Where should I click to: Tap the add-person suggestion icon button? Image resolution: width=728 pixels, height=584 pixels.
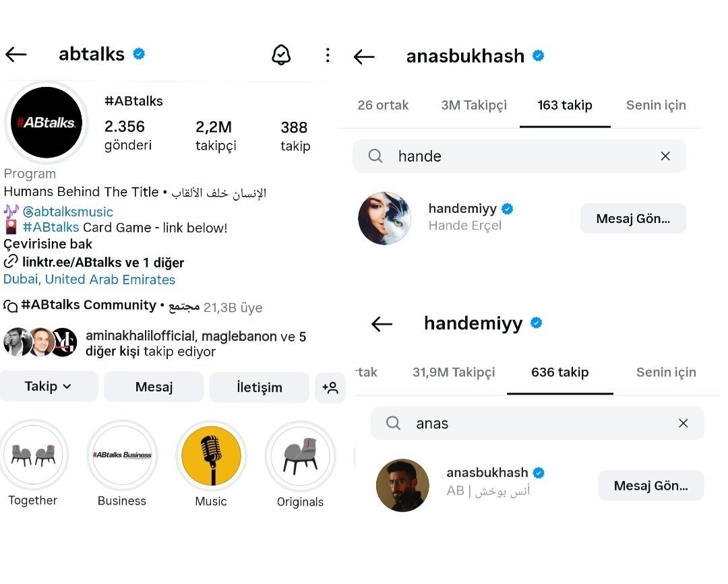pos(330,387)
